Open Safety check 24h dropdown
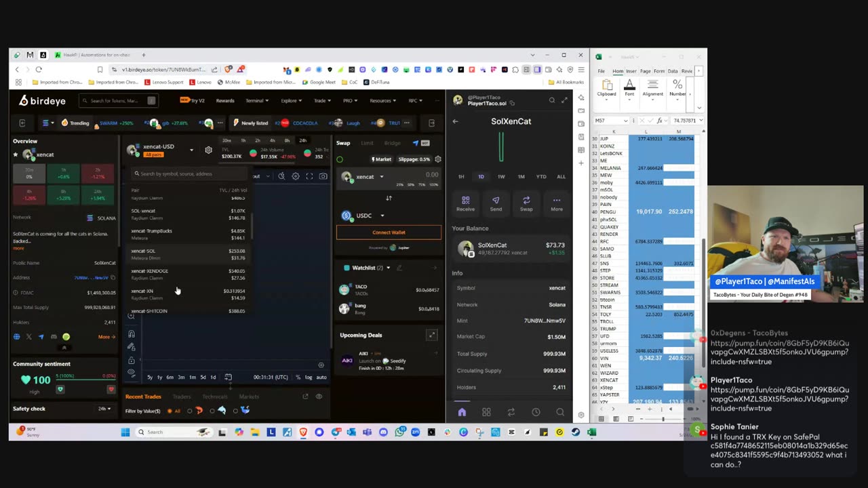 104,409
